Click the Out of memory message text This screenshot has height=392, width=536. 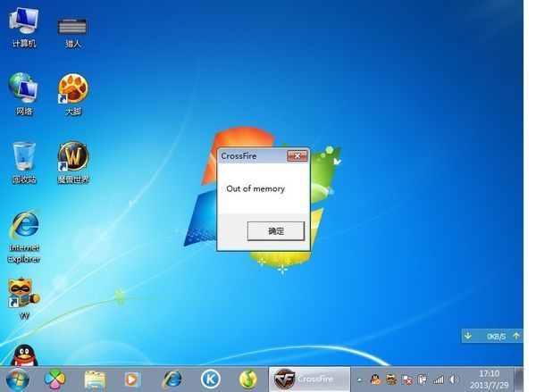click(255, 188)
